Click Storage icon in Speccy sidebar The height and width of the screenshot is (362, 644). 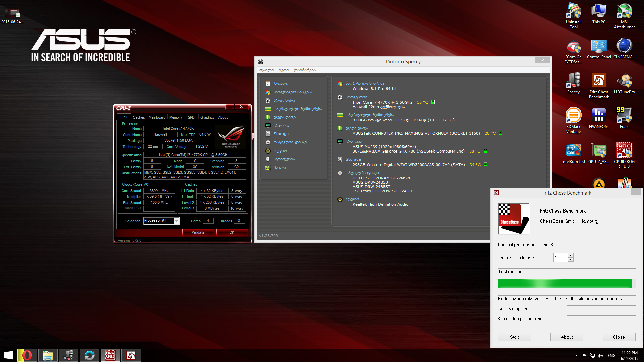coord(268,134)
